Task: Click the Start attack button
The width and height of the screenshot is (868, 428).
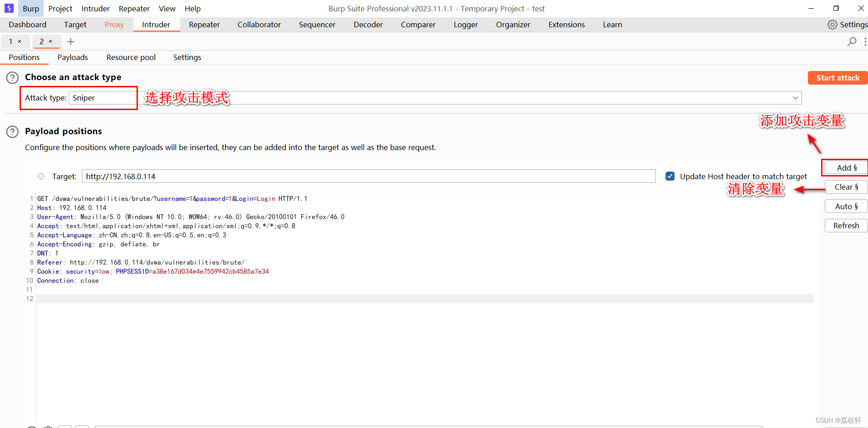Action: (838, 78)
